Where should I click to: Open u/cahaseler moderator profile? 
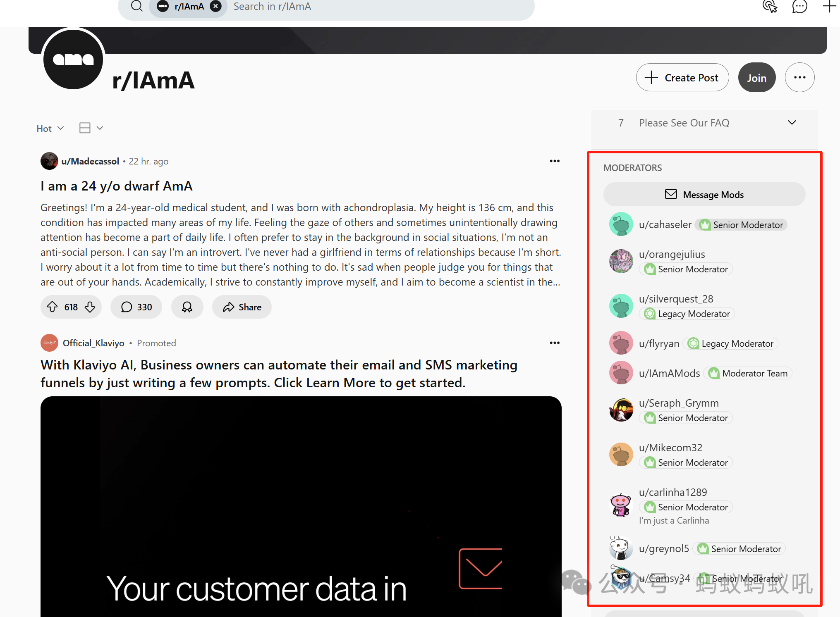(x=665, y=225)
